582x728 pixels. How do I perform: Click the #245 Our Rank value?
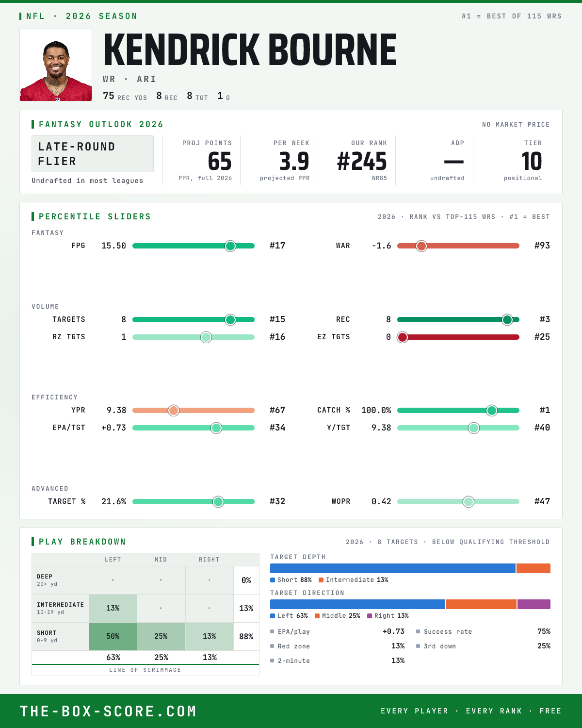point(362,162)
